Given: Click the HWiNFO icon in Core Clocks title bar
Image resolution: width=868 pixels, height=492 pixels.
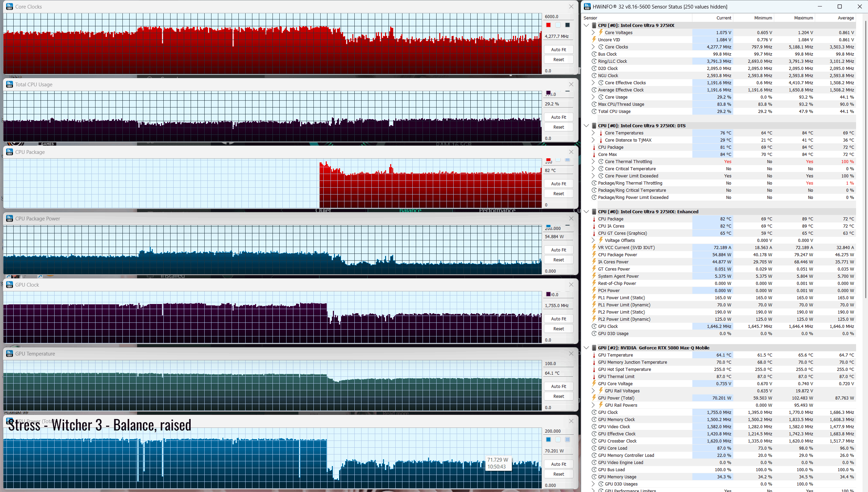Looking at the screenshot, I should (x=10, y=6).
